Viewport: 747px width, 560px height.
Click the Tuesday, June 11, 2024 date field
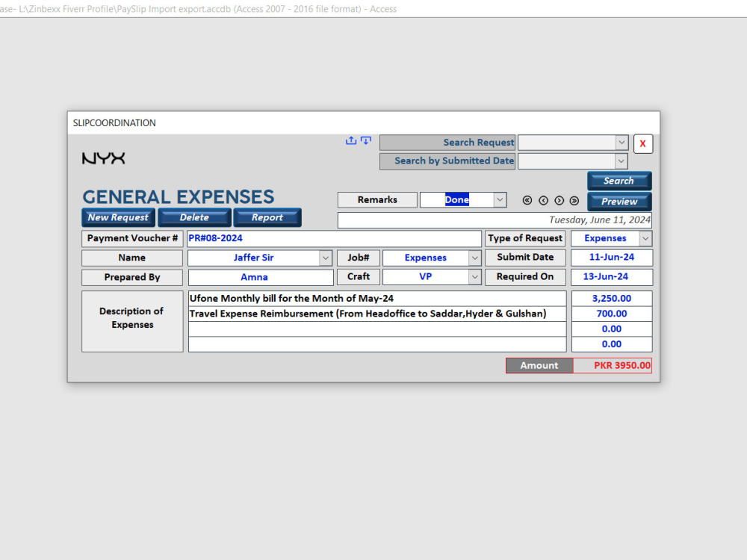(495, 220)
